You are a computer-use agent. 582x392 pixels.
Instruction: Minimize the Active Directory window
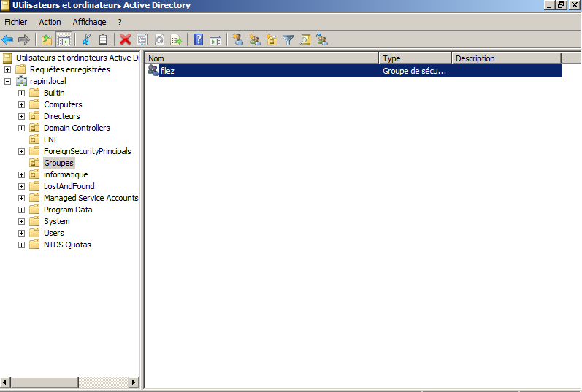click(x=550, y=5)
